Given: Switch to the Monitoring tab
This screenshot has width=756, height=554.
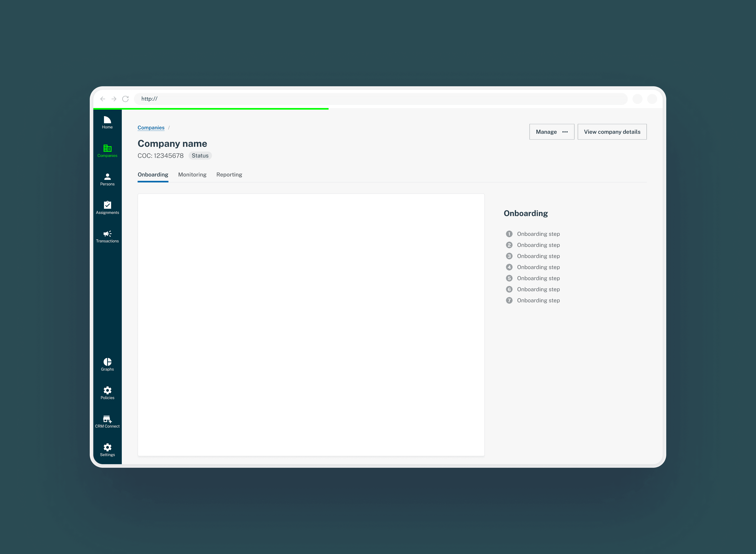Looking at the screenshot, I should pyautogui.click(x=192, y=175).
